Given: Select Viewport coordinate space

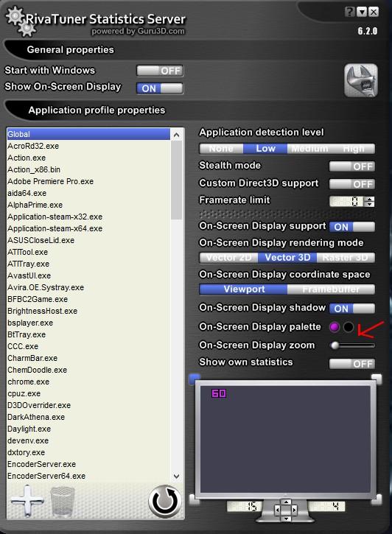Looking at the screenshot, I should coord(243,289).
